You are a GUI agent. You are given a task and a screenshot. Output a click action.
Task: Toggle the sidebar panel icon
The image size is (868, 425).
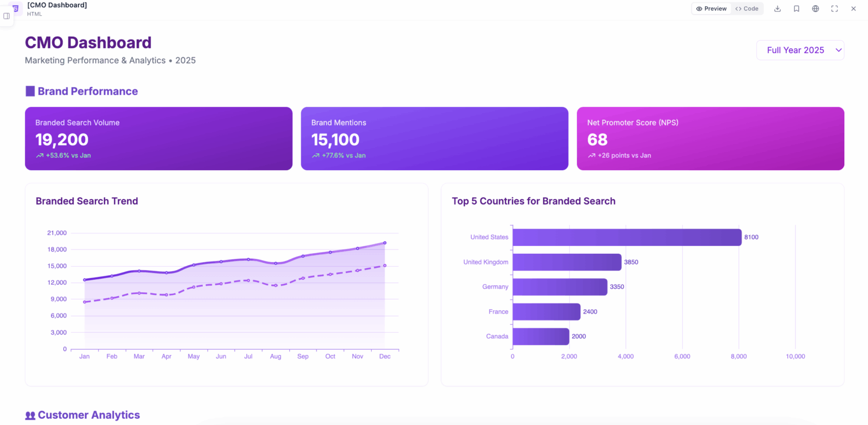tap(7, 16)
